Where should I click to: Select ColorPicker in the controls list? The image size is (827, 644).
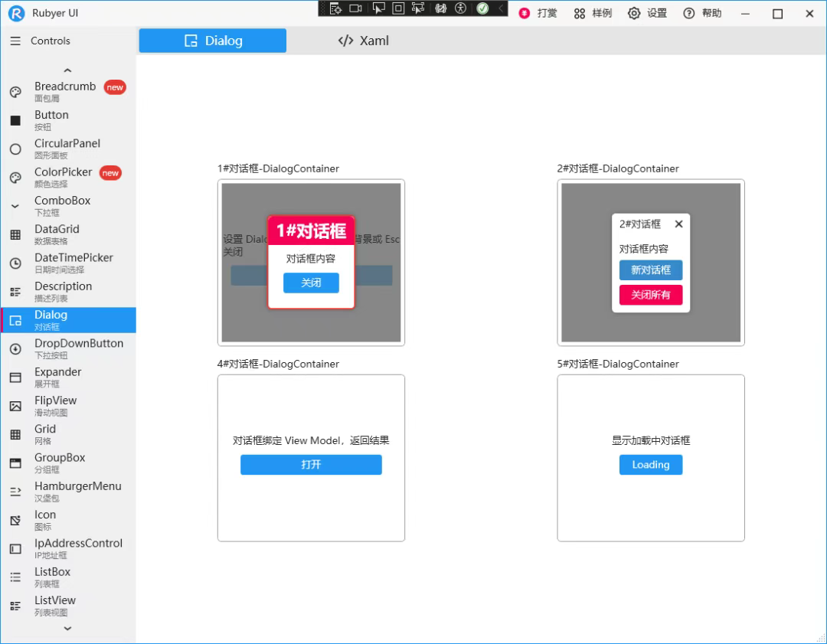(x=68, y=178)
